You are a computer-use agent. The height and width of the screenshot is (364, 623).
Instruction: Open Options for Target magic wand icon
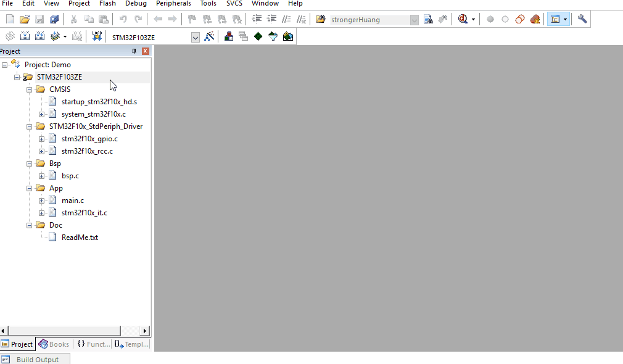pyautogui.click(x=209, y=36)
